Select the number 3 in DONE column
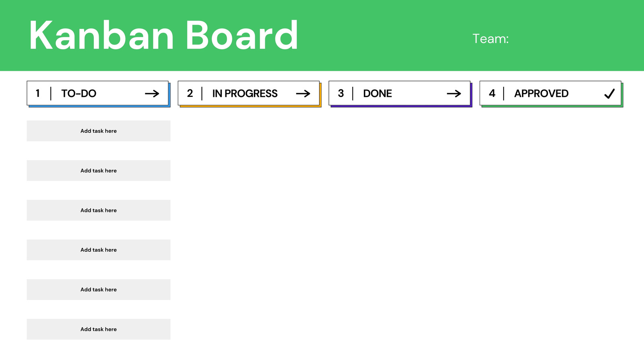644x362 pixels. tap(341, 93)
